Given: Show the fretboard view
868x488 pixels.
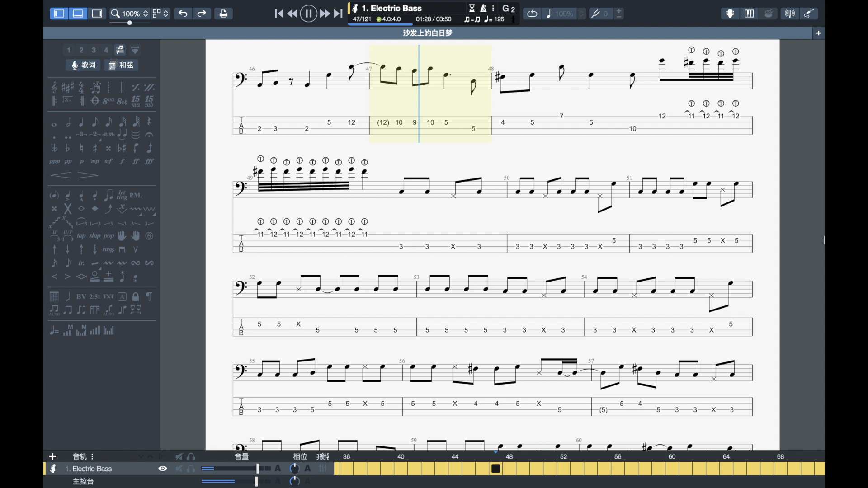Looking at the screenshot, I should 730,14.
